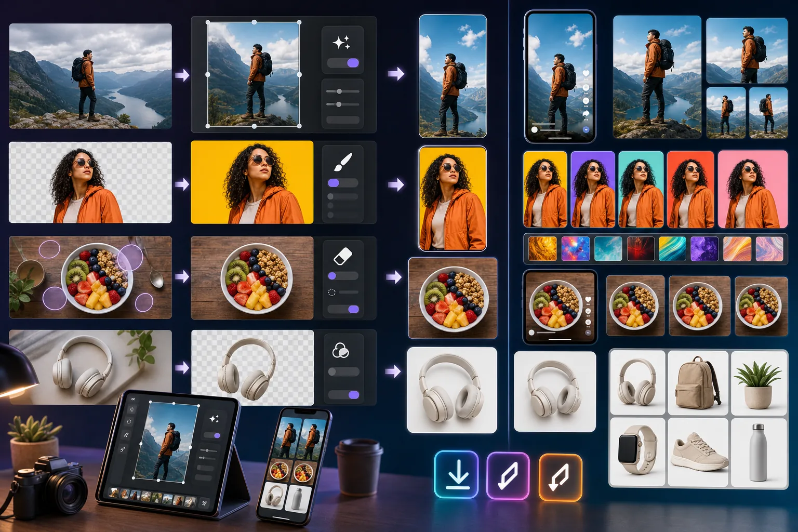The height and width of the screenshot is (532, 798).
Task: Tap the share arrow on the hiker phone preview
Action: tap(586, 113)
